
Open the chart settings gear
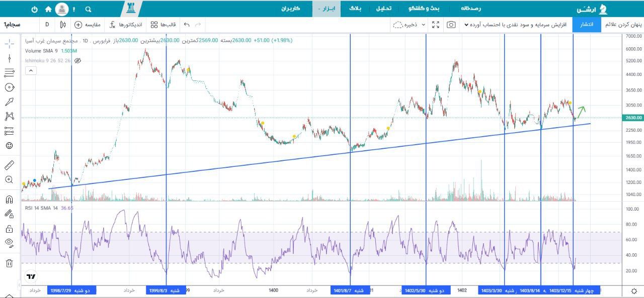click(x=634, y=291)
